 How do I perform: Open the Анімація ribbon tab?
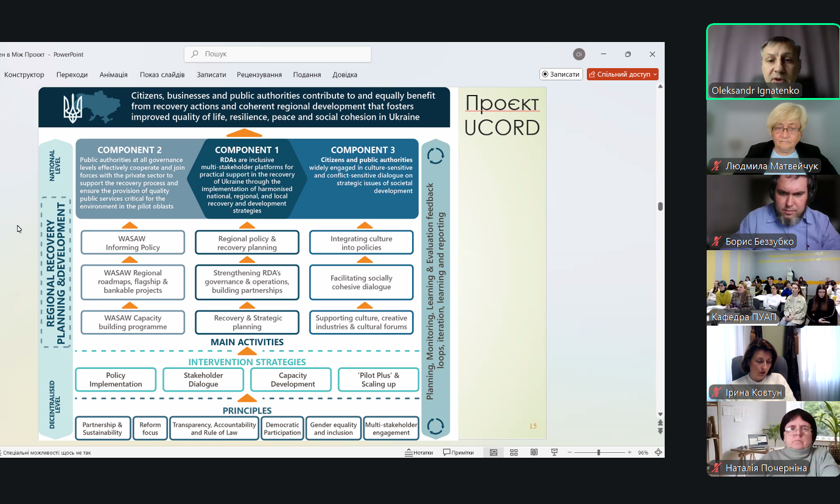click(113, 75)
